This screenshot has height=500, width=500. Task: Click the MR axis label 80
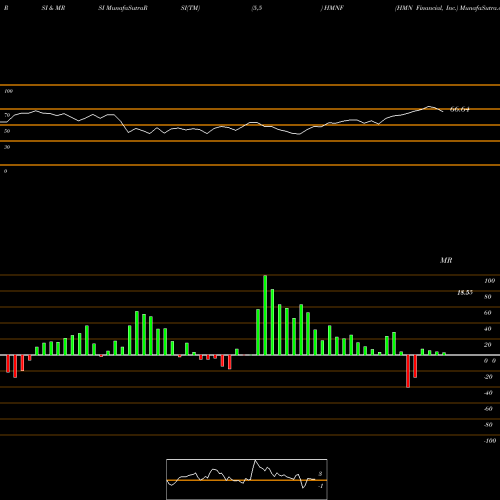coord(488,297)
